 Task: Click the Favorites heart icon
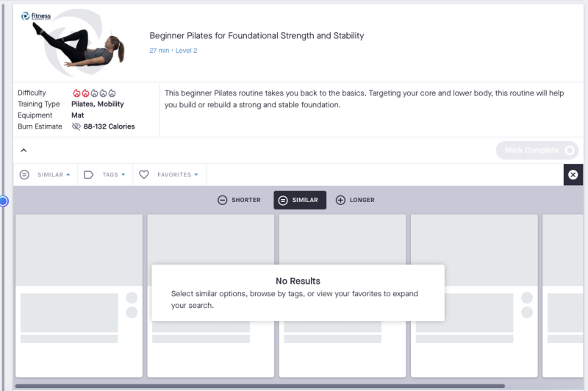[144, 175]
